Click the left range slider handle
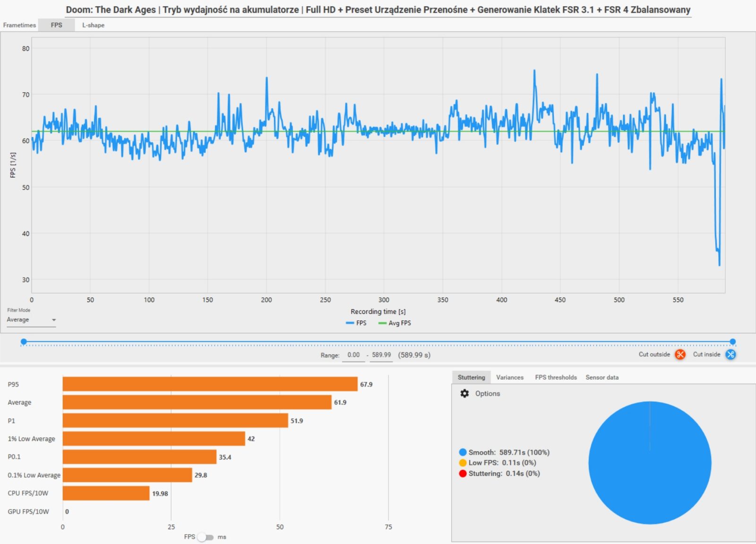Viewport: 756px width, 544px height. [x=24, y=342]
